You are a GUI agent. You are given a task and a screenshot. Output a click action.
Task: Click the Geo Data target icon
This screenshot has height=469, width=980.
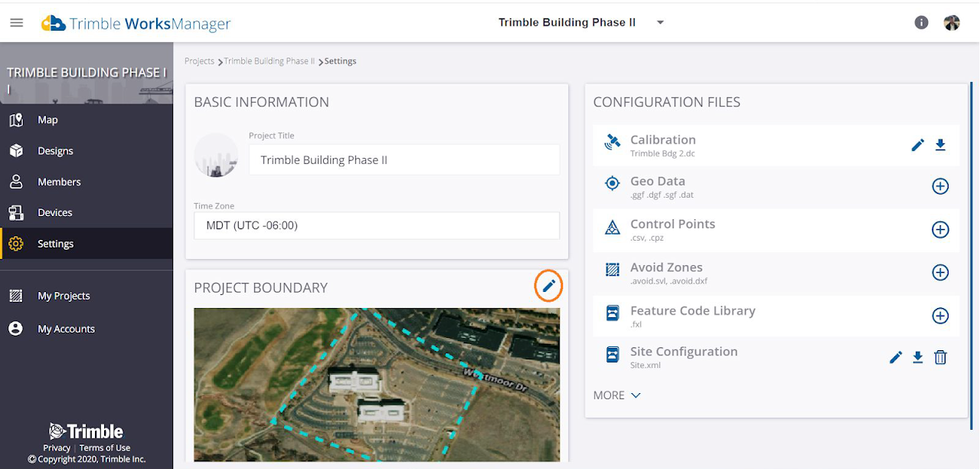pos(612,184)
